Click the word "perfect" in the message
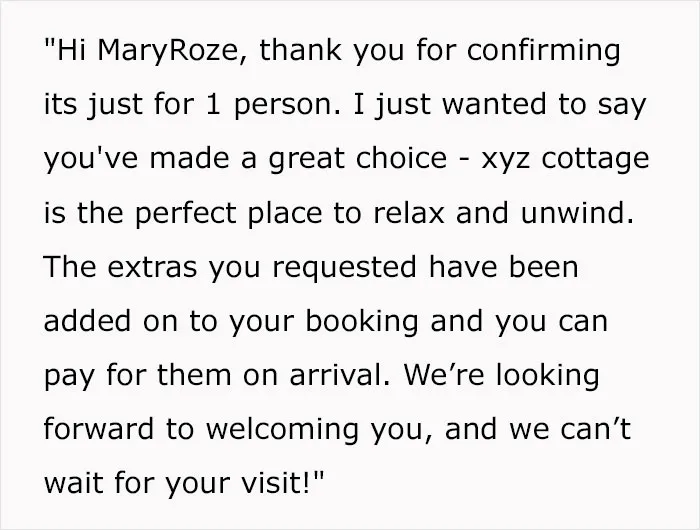The width and height of the screenshot is (700, 530). point(185,213)
